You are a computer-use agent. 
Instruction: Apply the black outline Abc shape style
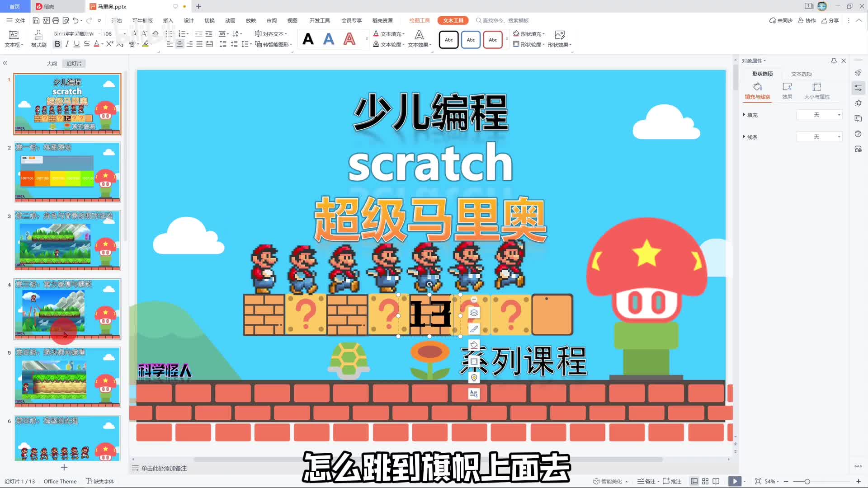pos(448,40)
